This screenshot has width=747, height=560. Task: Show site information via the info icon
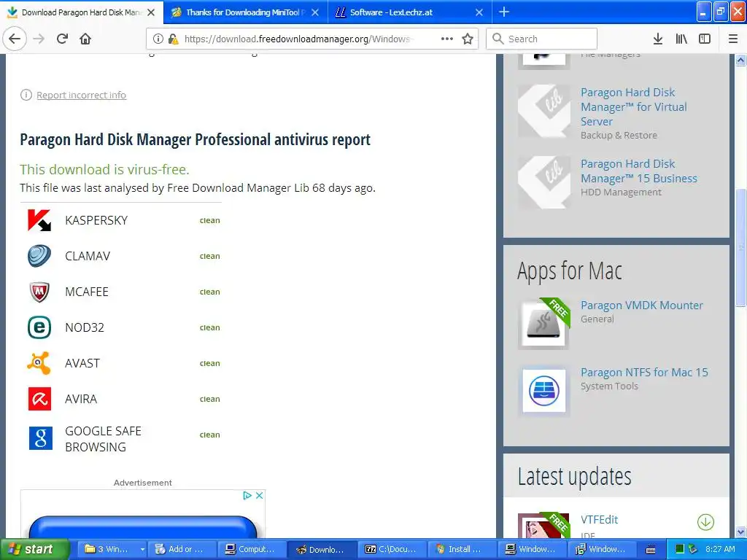pyautogui.click(x=158, y=39)
